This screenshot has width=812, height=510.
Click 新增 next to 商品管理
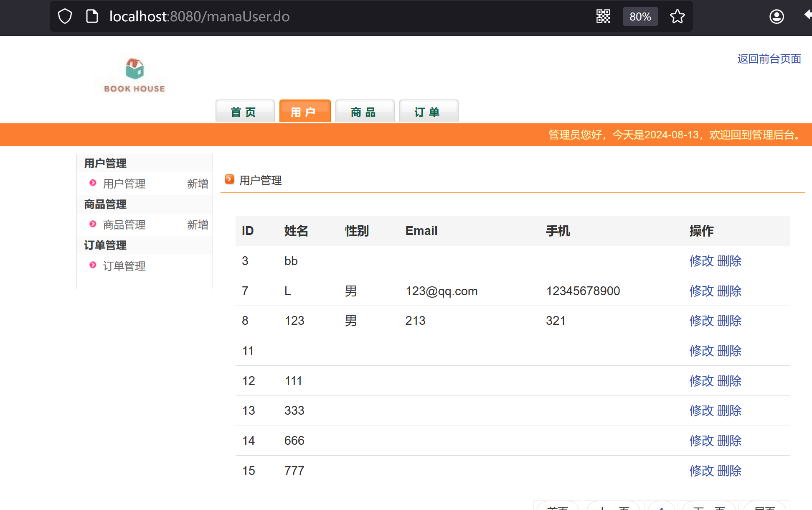click(198, 225)
